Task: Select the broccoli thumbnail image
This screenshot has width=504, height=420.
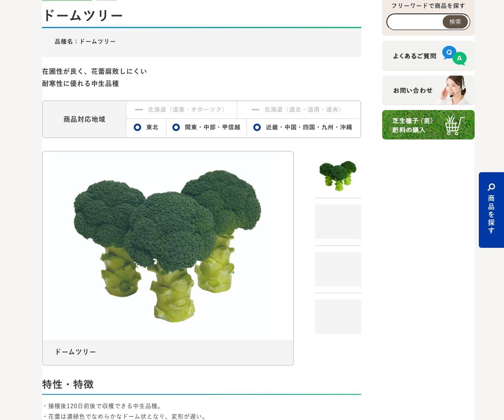Action: click(338, 175)
